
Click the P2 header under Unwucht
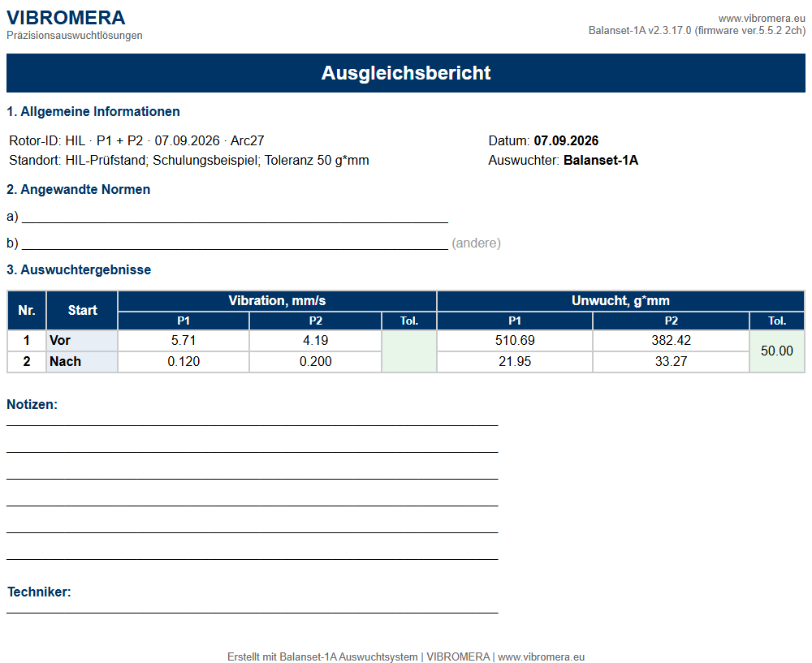pyautogui.click(x=672, y=321)
